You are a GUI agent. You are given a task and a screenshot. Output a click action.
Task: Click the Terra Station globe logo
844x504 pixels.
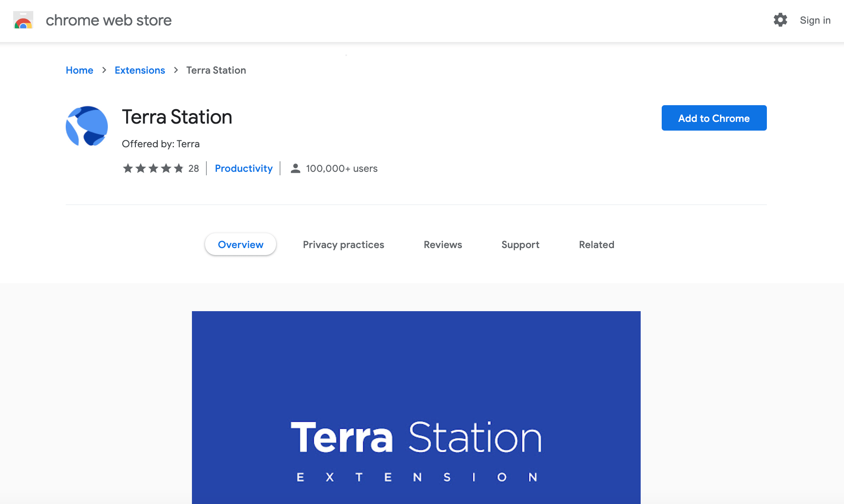click(x=87, y=126)
